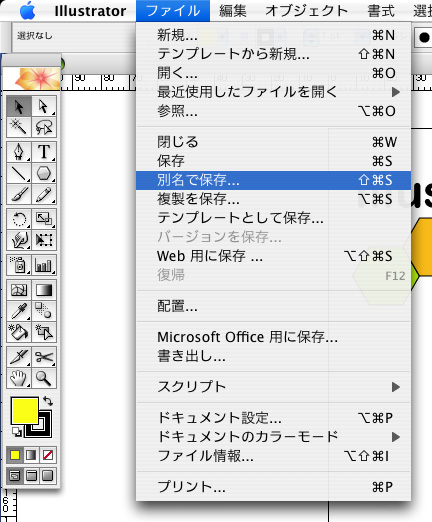The height and width of the screenshot is (522, 432).
Task: Select the Eyedropper tool
Action: 19,311
